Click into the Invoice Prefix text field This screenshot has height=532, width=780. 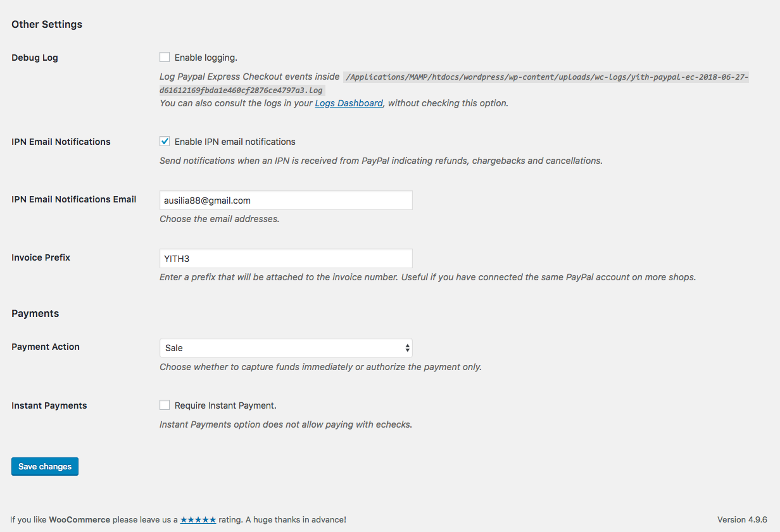pyautogui.click(x=286, y=258)
